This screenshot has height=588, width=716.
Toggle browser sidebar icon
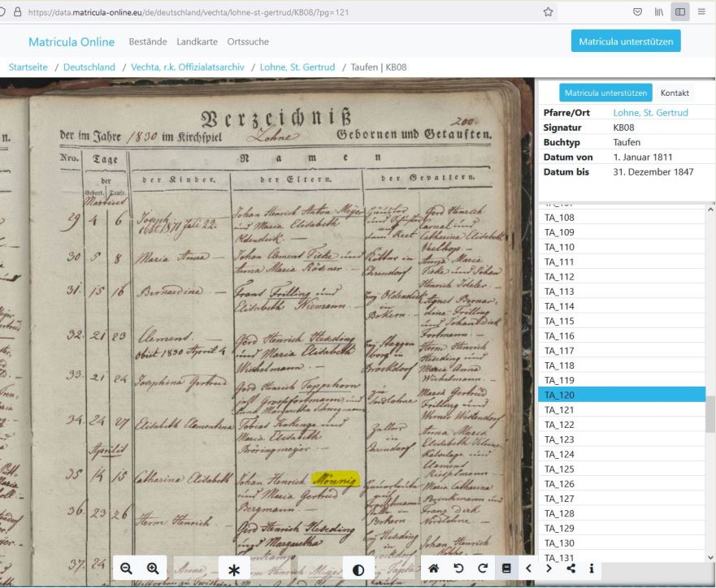[x=680, y=12]
